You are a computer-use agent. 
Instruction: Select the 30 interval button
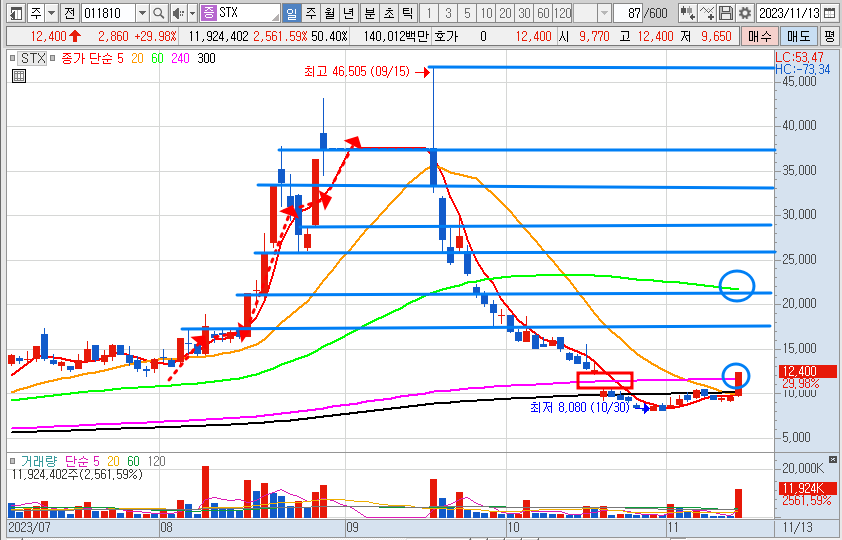(525, 13)
